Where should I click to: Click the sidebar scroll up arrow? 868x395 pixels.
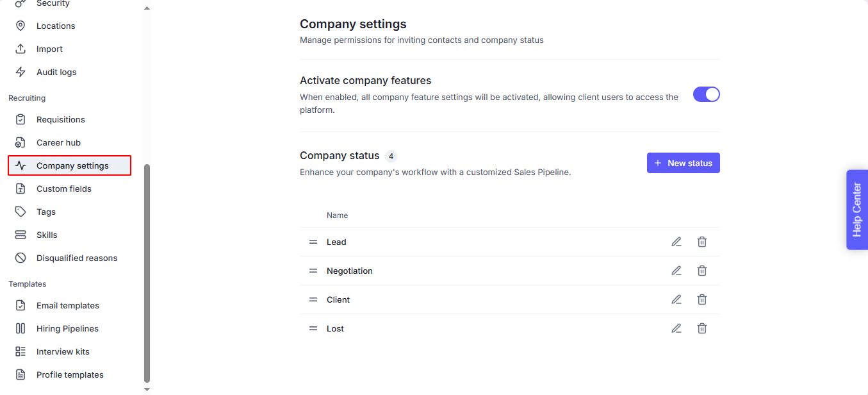147,8
